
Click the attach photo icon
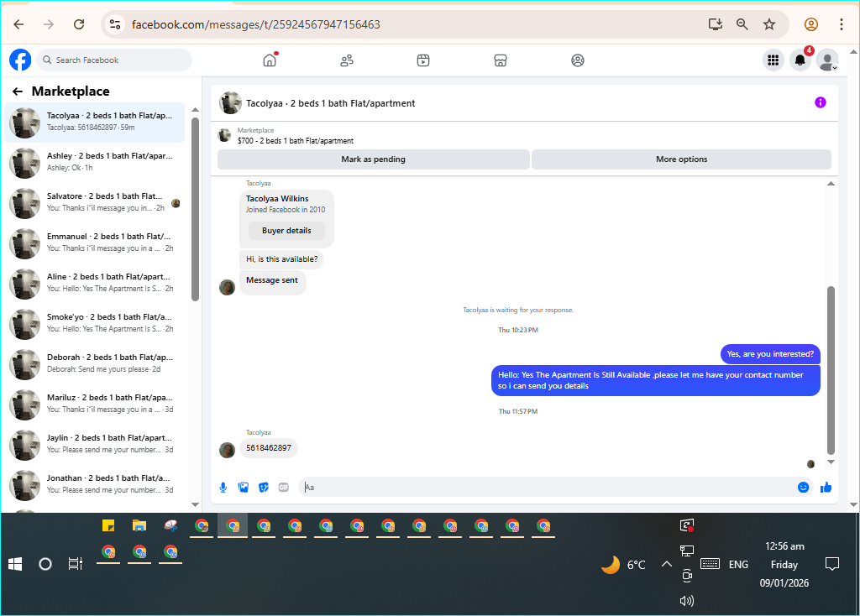(x=244, y=488)
